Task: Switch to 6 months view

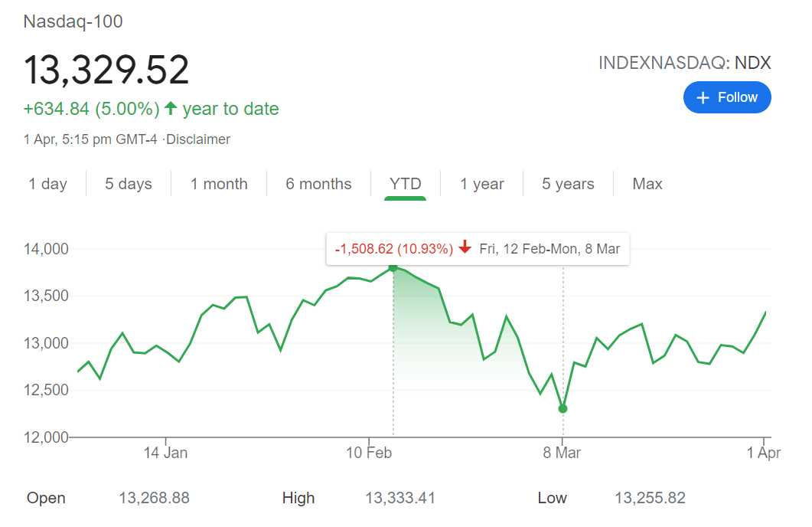Action: pyautogui.click(x=318, y=184)
